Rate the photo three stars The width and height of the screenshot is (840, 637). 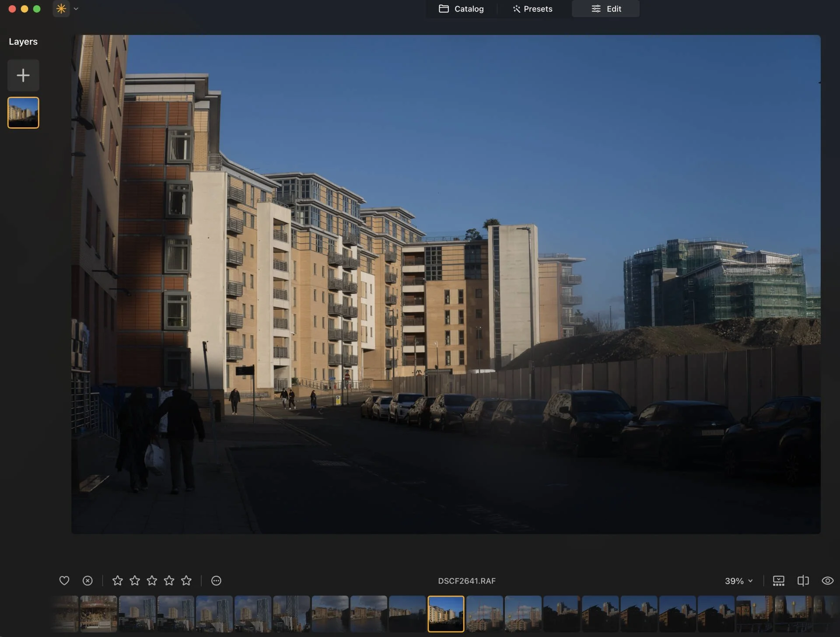coord(152,581)
